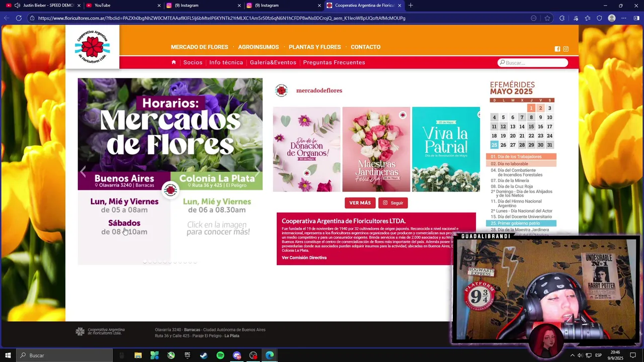Screen dimensions: 644x362
Task: Open the Facebook icon in site header
Action: point(557,49)
